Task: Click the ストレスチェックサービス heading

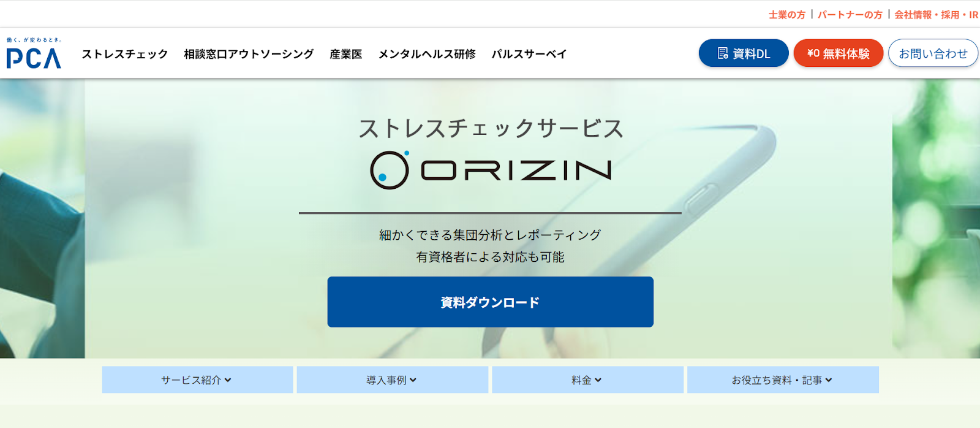Action: click(491, 128)
